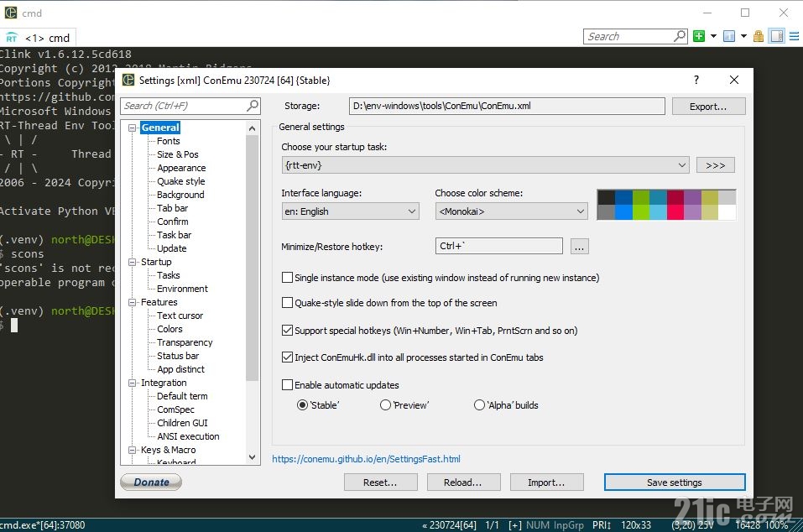
Task: Open the startup task dropdown showing {rtt-env}
Action: [485, 165]
